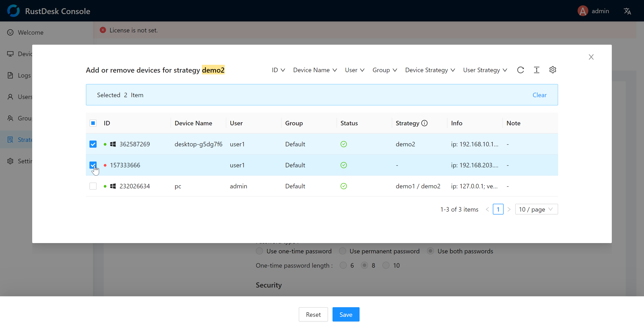The image size is (644, 332).
Task: Check the checkbox for device 232026634
Action: (93, 186)
